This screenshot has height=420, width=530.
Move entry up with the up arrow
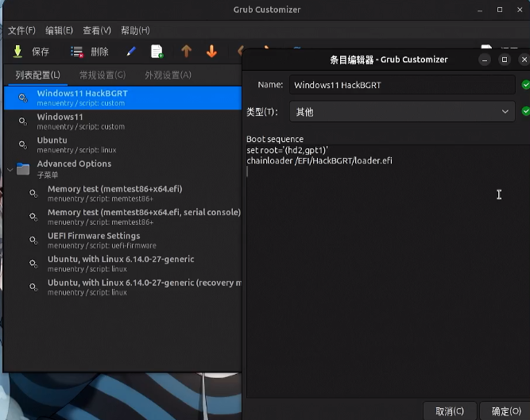coord(186,52)
